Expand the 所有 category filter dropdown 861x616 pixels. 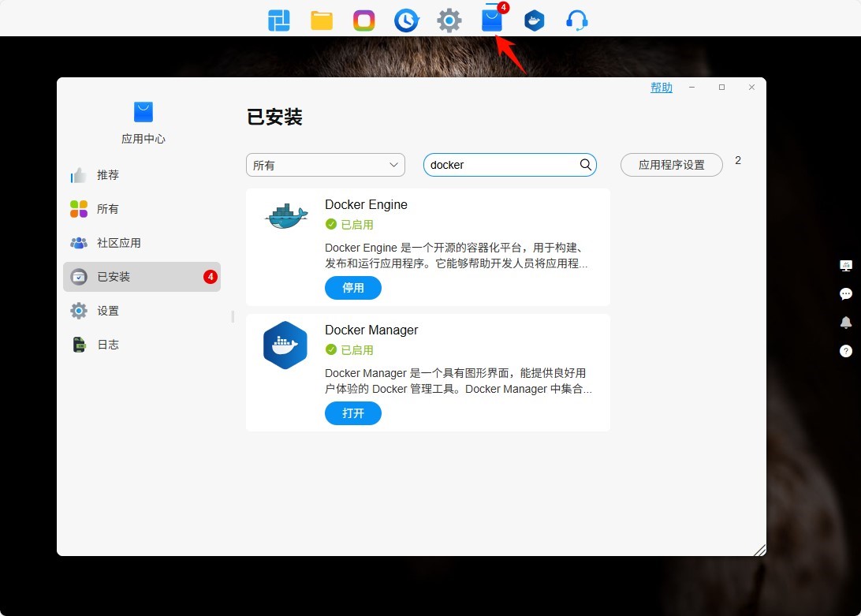pyautogui.click(x=326, y=165)
